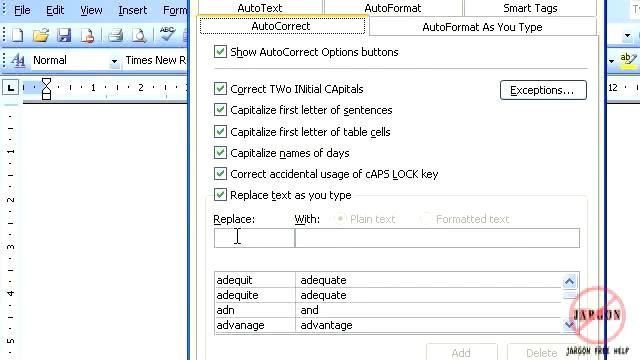Select the AutoCorrect tab
Image resolution: width=640 pixels, height=360 pixels.
[282, 26]
